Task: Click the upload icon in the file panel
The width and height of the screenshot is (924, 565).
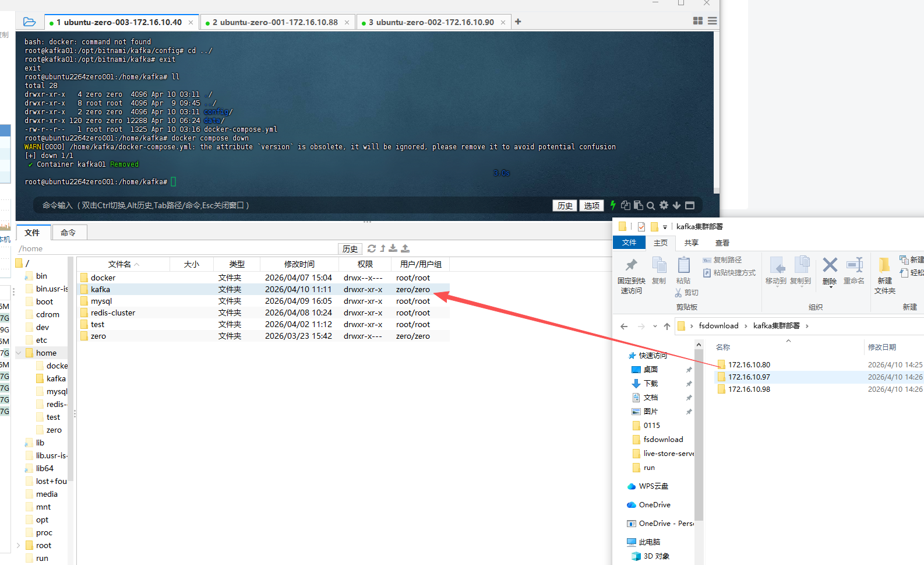Action: click(x=405, y=248)
